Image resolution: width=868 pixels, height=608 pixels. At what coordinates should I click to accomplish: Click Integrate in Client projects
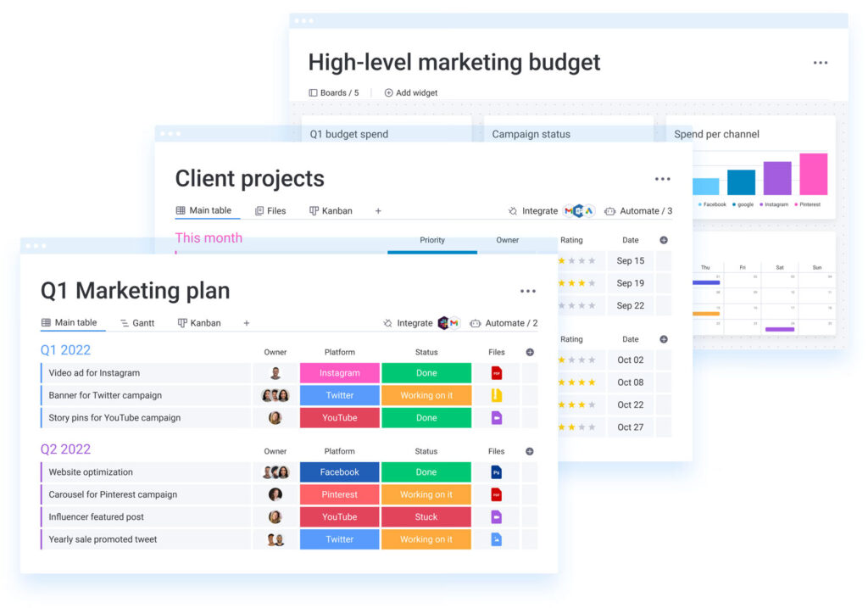click(533, 211)
